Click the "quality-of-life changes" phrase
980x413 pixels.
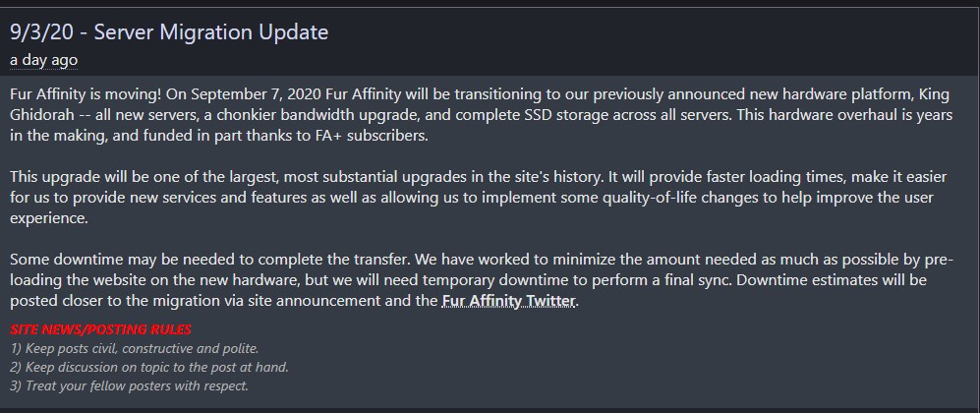pyautogui.click(x=703, y=198)
